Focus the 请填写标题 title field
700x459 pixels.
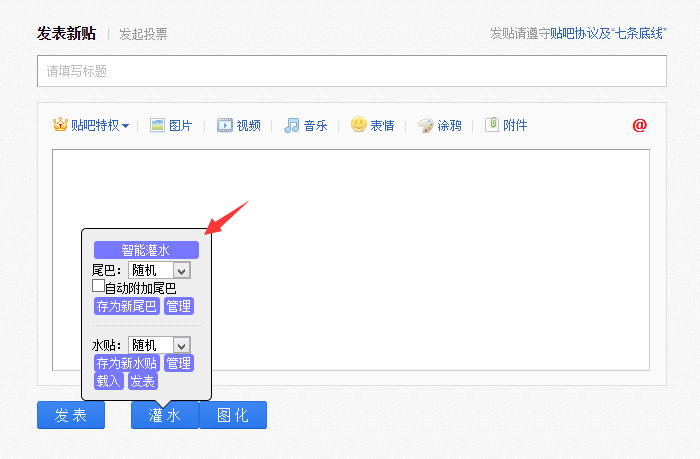click(352, 71)
